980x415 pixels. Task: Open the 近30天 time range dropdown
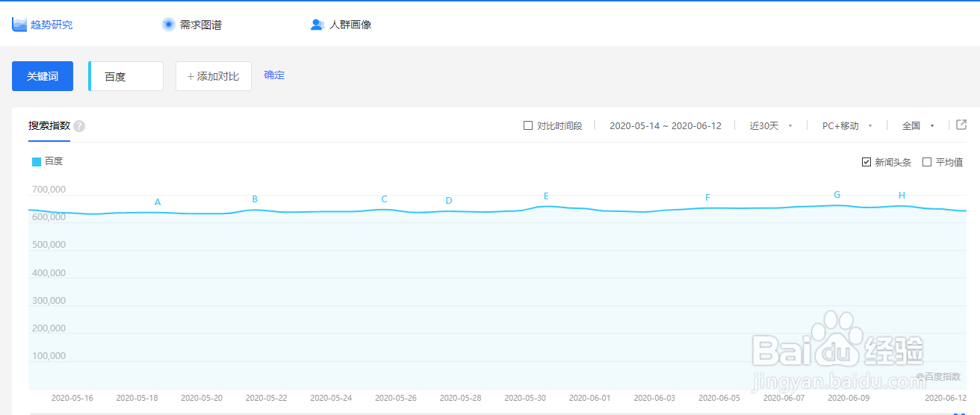[x=771, y=125]
